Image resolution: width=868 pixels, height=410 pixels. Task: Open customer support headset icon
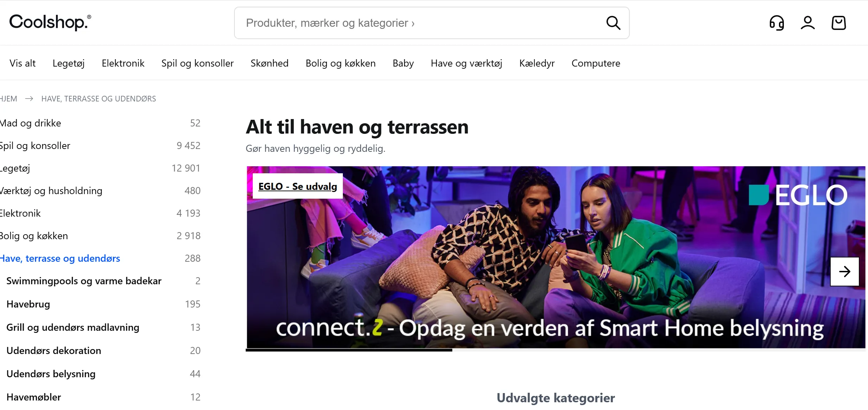tap(777, 23)
